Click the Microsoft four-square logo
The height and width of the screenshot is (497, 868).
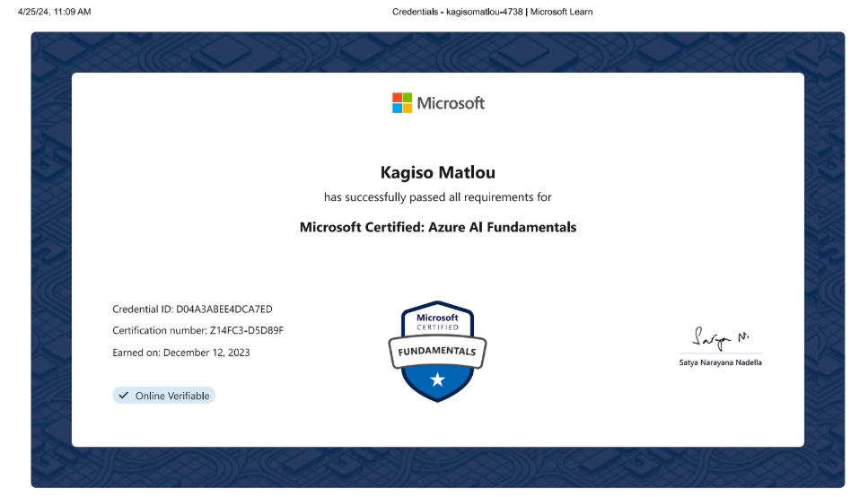point(402,103)
